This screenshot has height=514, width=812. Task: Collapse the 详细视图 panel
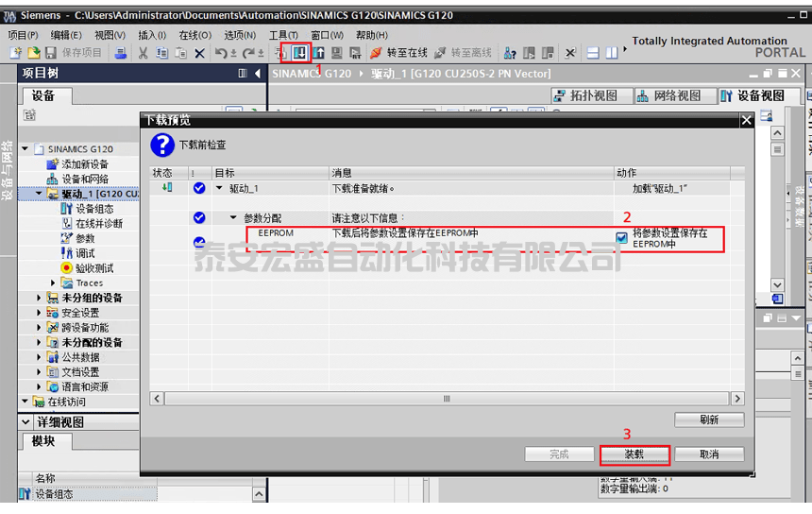(26, 422)
